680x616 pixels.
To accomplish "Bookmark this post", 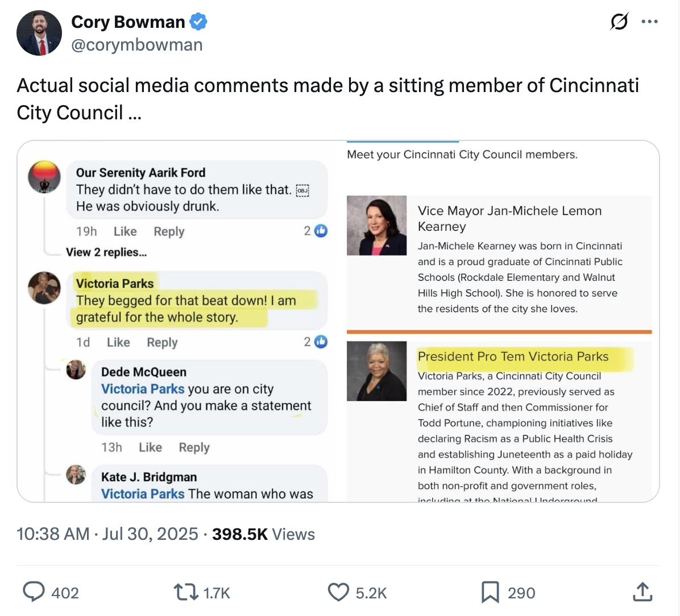I will (x=490, y=592).
